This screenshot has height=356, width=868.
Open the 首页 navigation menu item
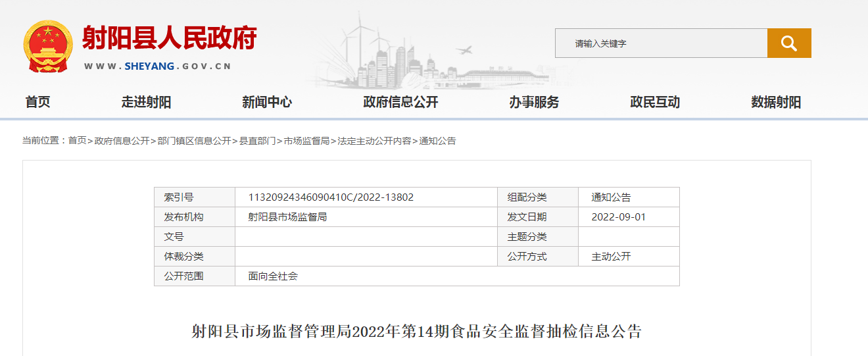pos(37,102)
